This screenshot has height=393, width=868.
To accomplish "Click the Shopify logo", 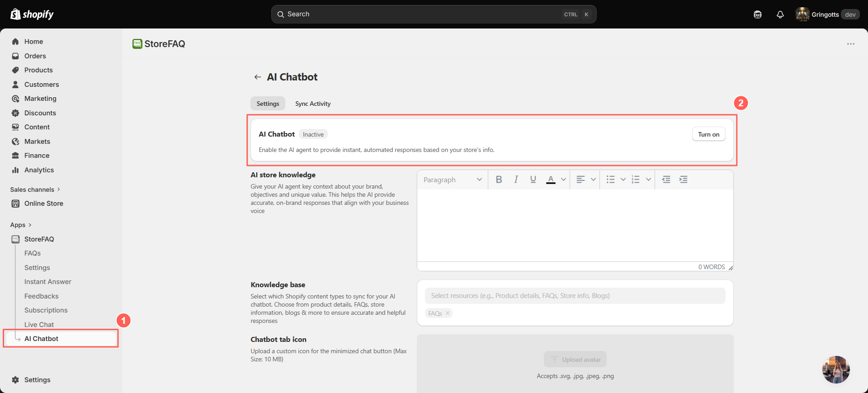I will pos(32,14).
